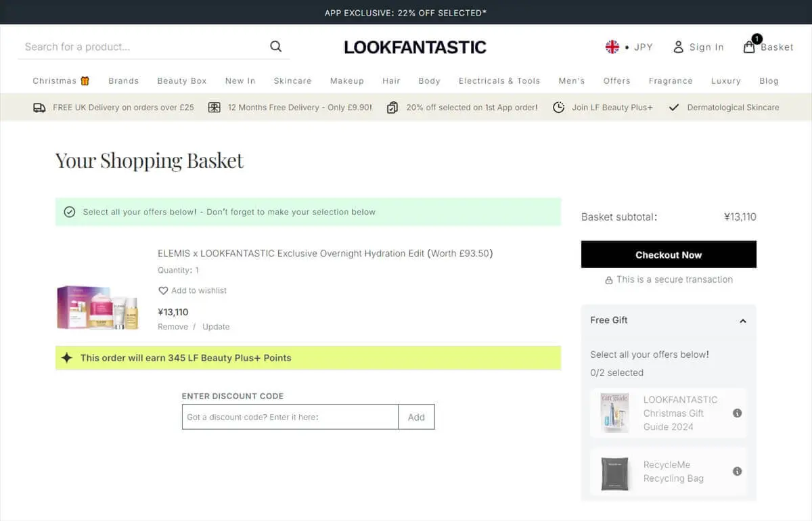812x521 pixels.
Task: Remove the ELEMIS item from basket
Action: click(x=173, y=327)
